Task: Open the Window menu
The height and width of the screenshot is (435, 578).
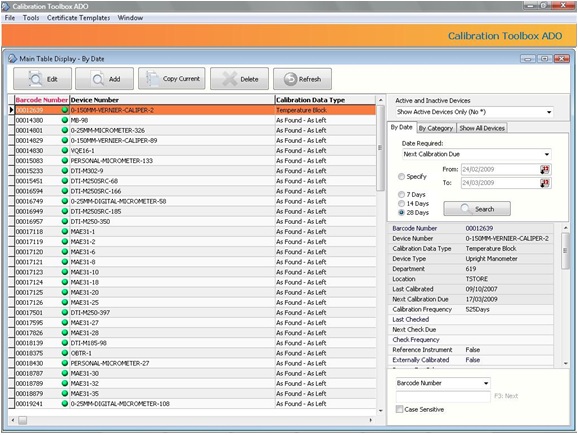Action: [x=130, y=18]
